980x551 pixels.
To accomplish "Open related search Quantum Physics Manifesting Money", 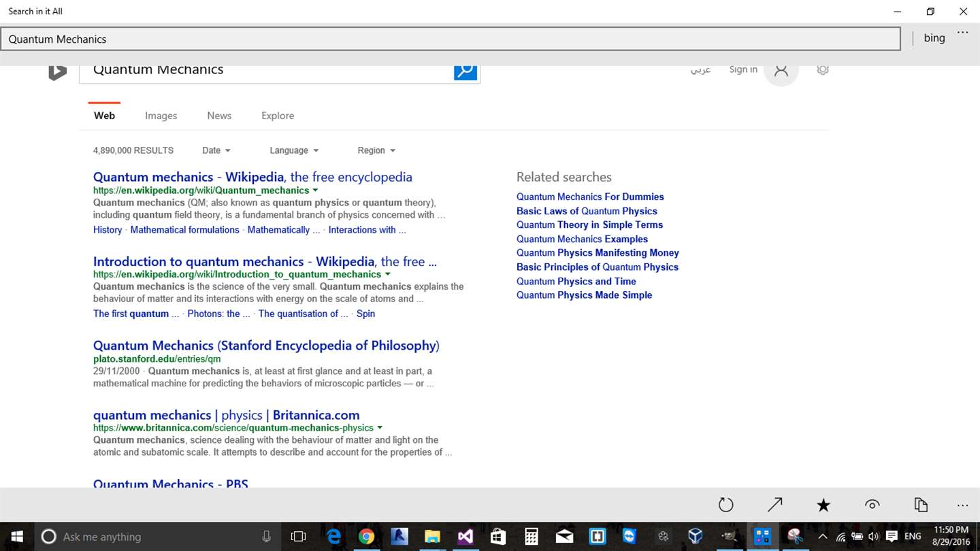I will coord(598,252).
